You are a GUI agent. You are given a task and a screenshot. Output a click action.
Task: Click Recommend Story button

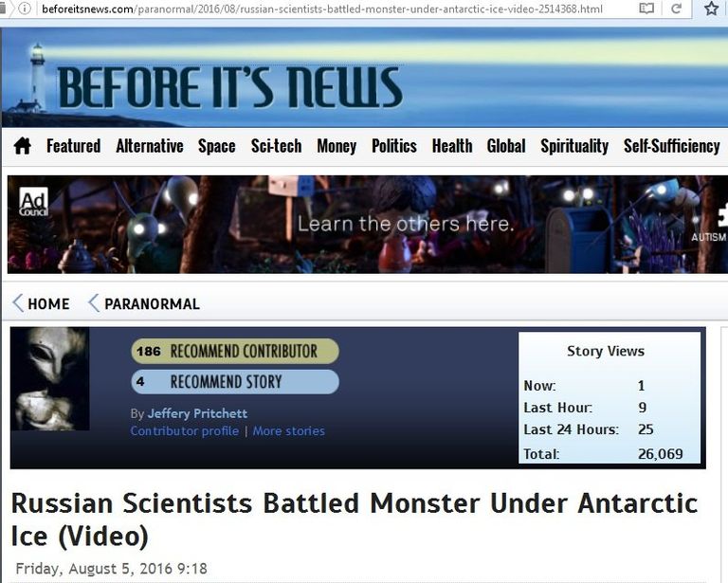coord(235,381)
